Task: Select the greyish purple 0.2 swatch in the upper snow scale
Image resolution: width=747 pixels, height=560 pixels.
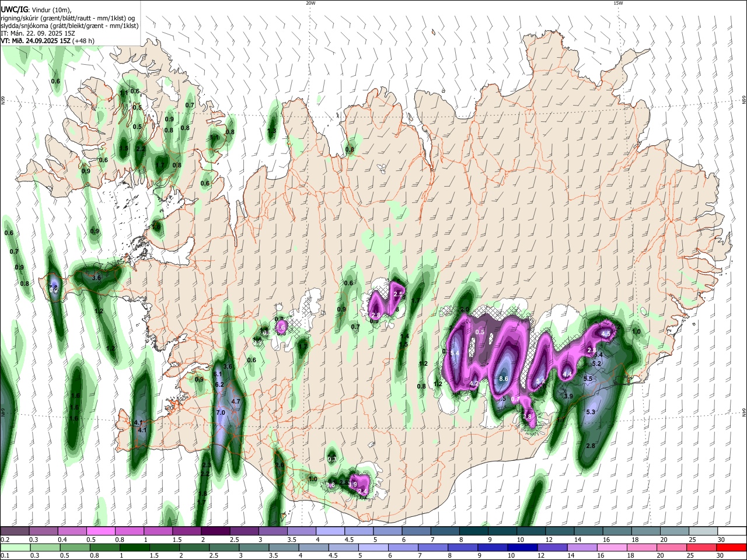Action: [15, 531]
